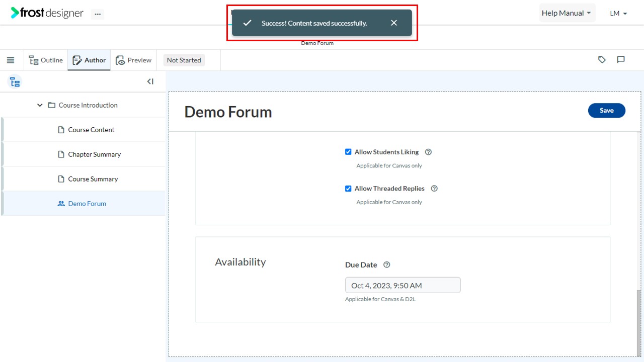The image size is (644, 362).
Task: Click the Course Summary page icon
Action: point(61,179)
